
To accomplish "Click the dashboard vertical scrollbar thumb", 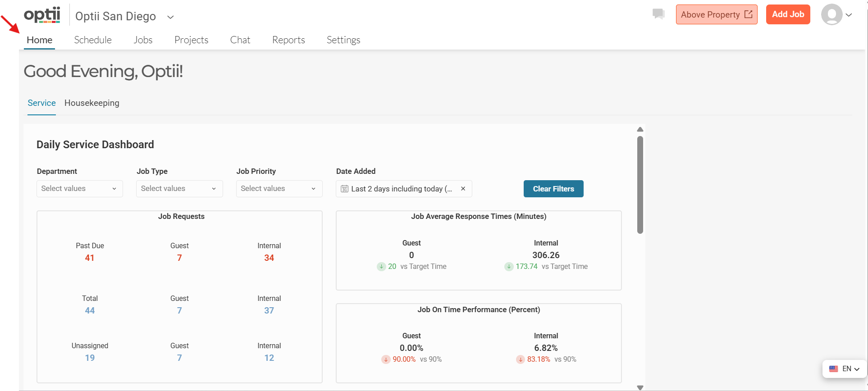I will pos(640,185).
